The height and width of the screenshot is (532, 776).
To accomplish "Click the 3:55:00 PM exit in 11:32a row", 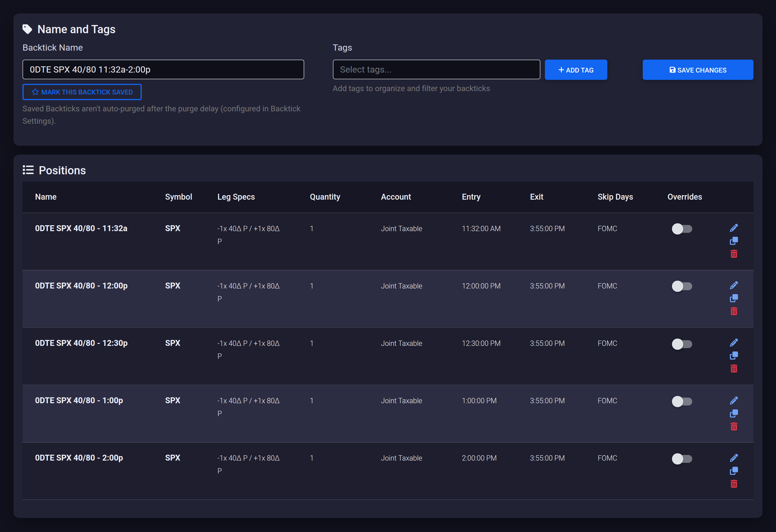I will click(547, 228).
